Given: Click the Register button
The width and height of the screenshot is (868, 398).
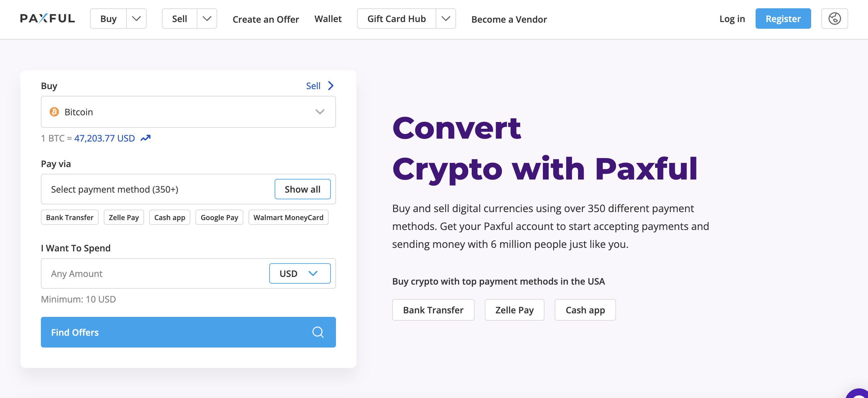Looking at the screenshot, I should point(782,18).
